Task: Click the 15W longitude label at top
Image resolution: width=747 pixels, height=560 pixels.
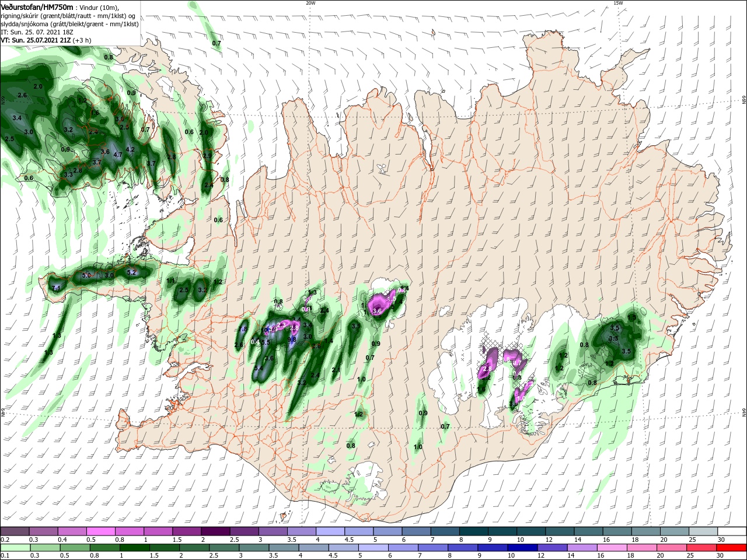Action: tap(618, 2)
